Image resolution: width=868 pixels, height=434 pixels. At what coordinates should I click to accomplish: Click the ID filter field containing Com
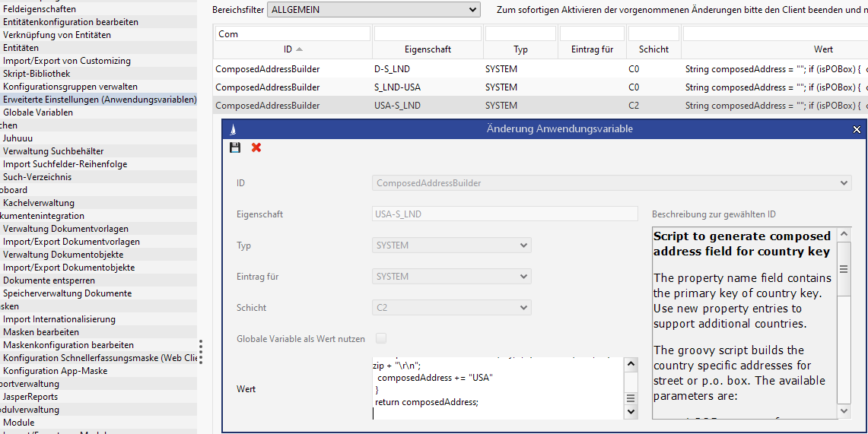pyautogui.click(x=292, y=34)
